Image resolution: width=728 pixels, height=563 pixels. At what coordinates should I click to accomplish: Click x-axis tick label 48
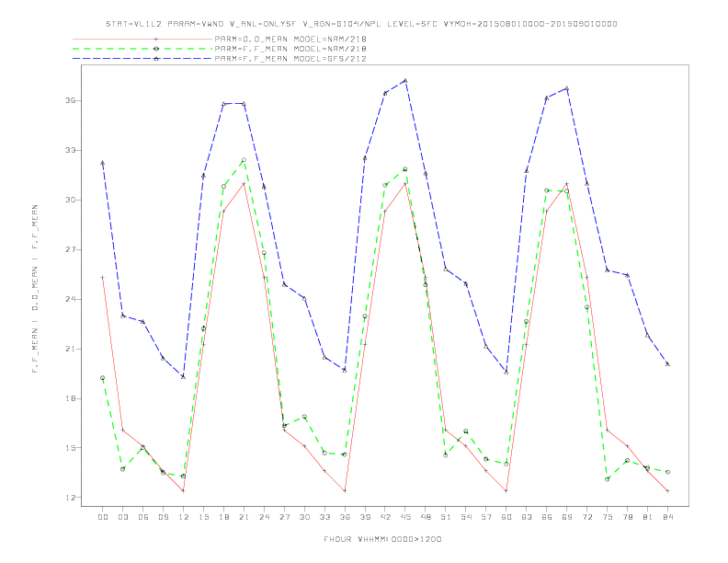(426, 517)
